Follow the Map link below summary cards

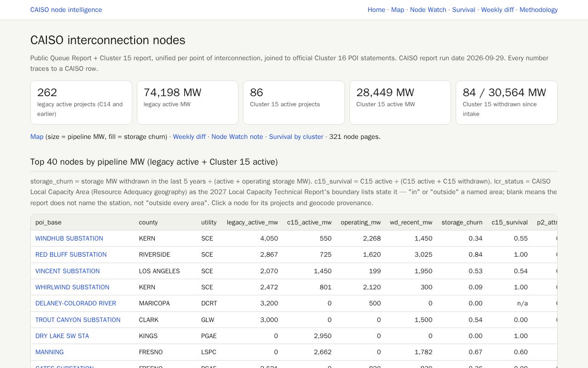tap(37, 137)
